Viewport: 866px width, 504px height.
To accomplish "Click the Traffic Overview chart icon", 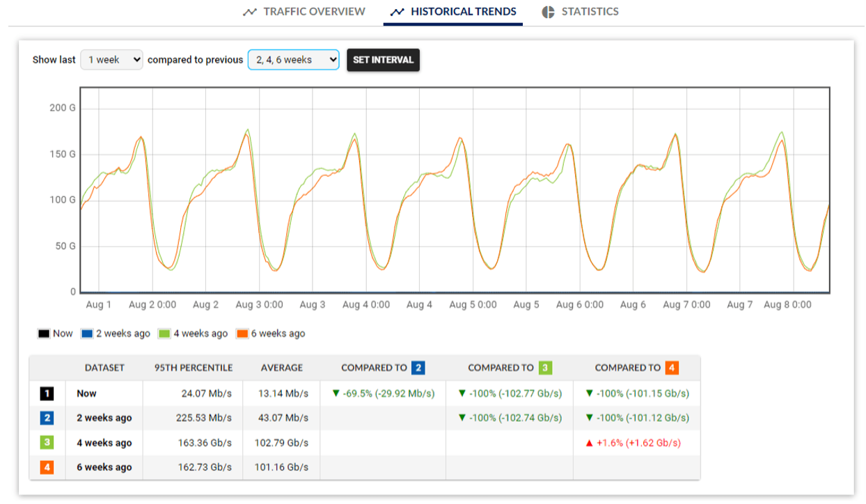I will (250, 12).
